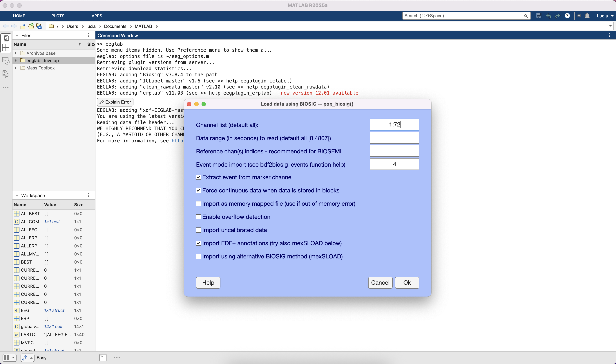Click the browse for folder icon
616x364 pixels.
pos(31,26)
